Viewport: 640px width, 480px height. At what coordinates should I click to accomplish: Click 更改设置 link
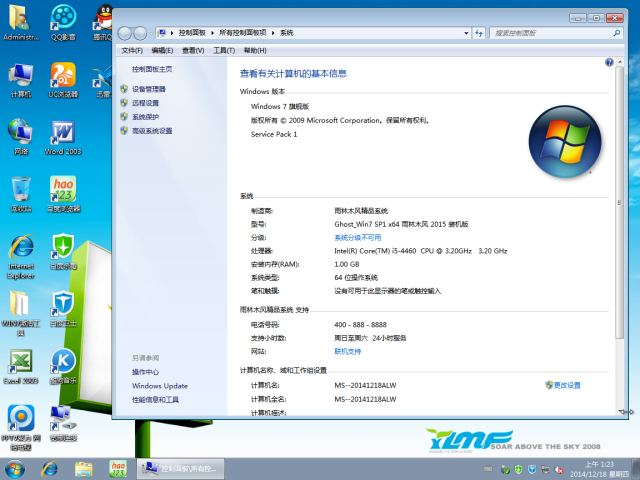pos(567,385)
